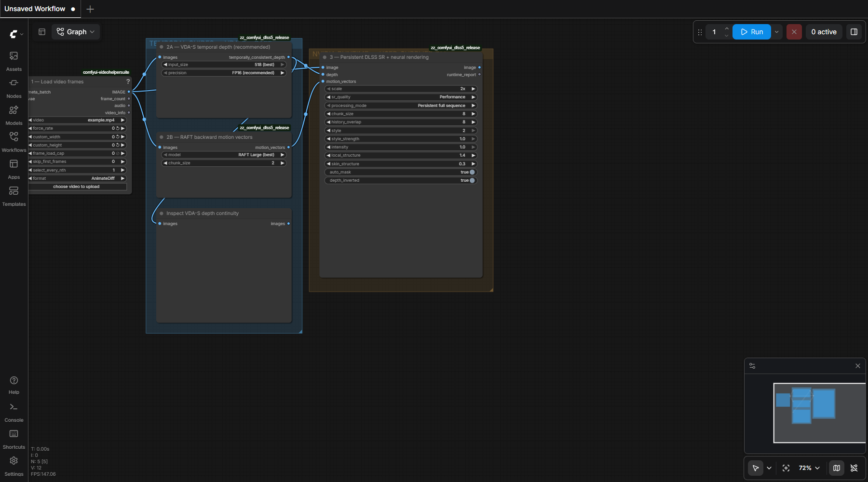Toggle the right side panel

(854, 32)
